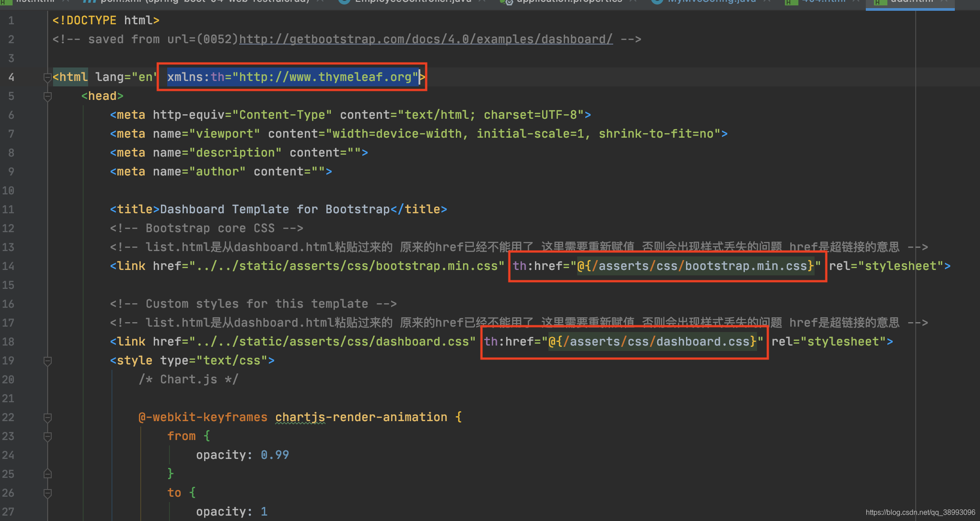
Task: Click the <head> tag on line 5
Action: pyautogui.click(x=102, y=96)
